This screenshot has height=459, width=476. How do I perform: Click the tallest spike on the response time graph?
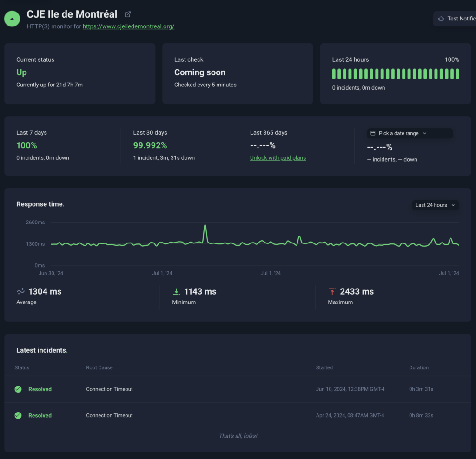click(205, 226)
